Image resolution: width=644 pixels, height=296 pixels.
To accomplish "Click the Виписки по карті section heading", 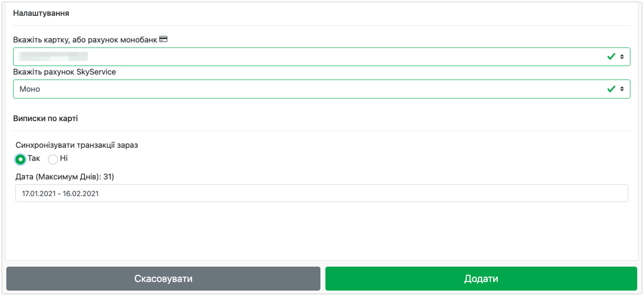I will tap(45, 118).
